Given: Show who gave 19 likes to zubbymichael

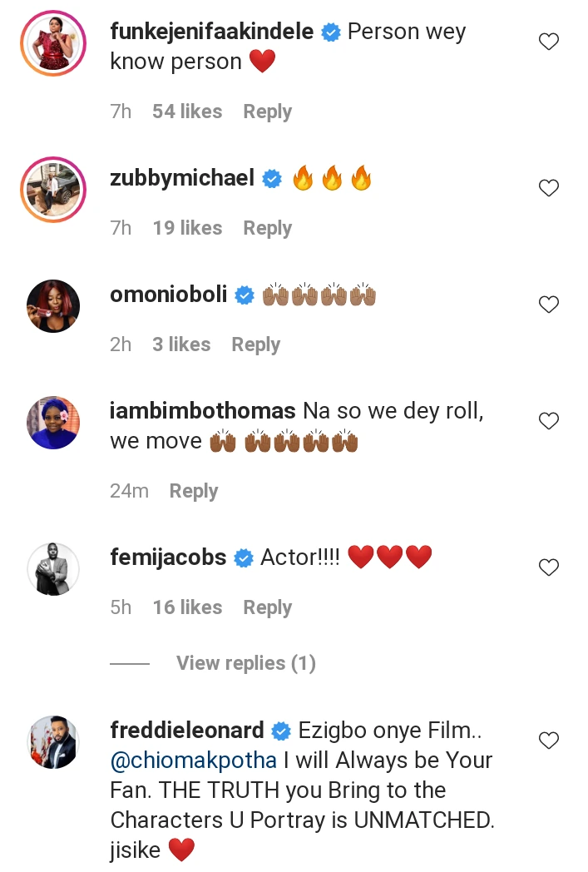Looking at the screenshot, I should click(x=187, y=228).
